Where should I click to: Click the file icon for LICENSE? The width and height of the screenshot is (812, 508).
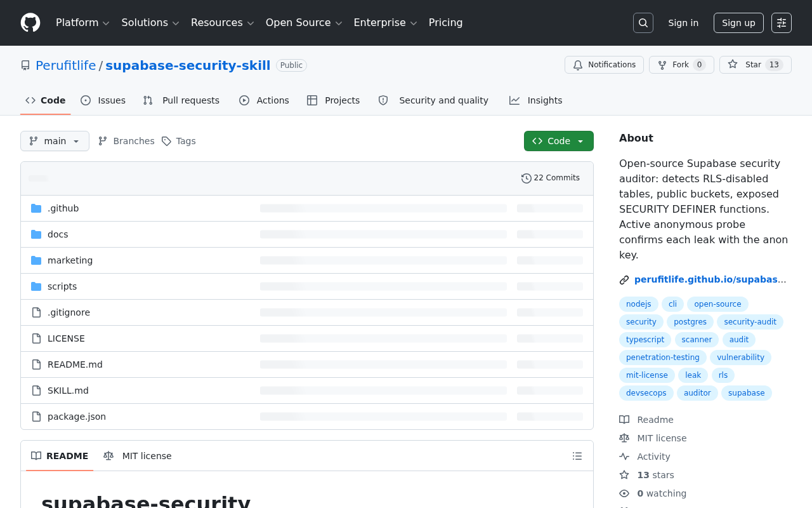(36, 338)
